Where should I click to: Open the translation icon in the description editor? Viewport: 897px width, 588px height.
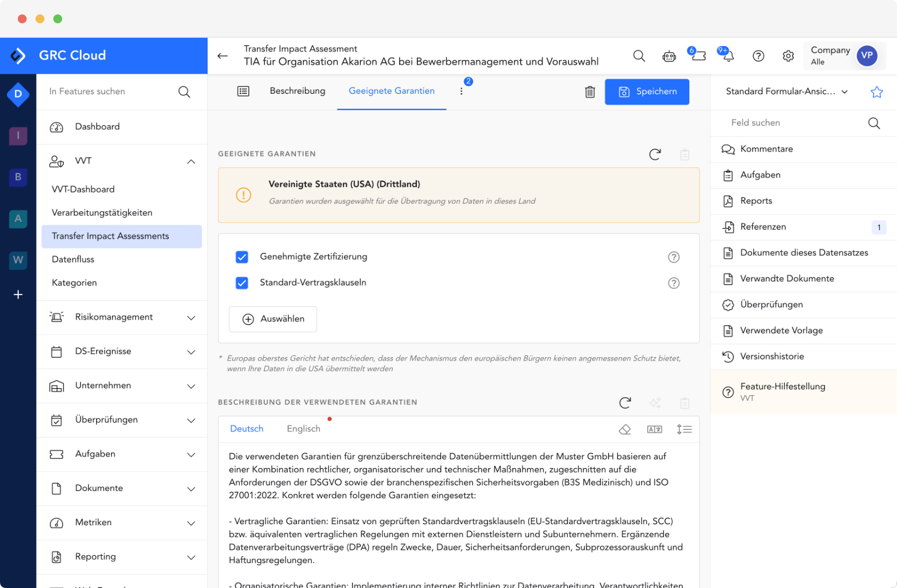coord(654,429)
